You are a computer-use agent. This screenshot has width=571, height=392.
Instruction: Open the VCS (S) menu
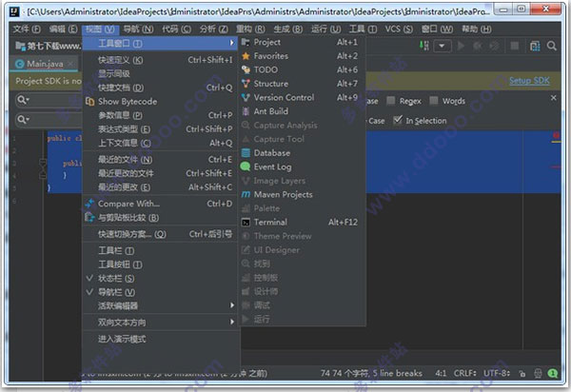click(399, 29)
